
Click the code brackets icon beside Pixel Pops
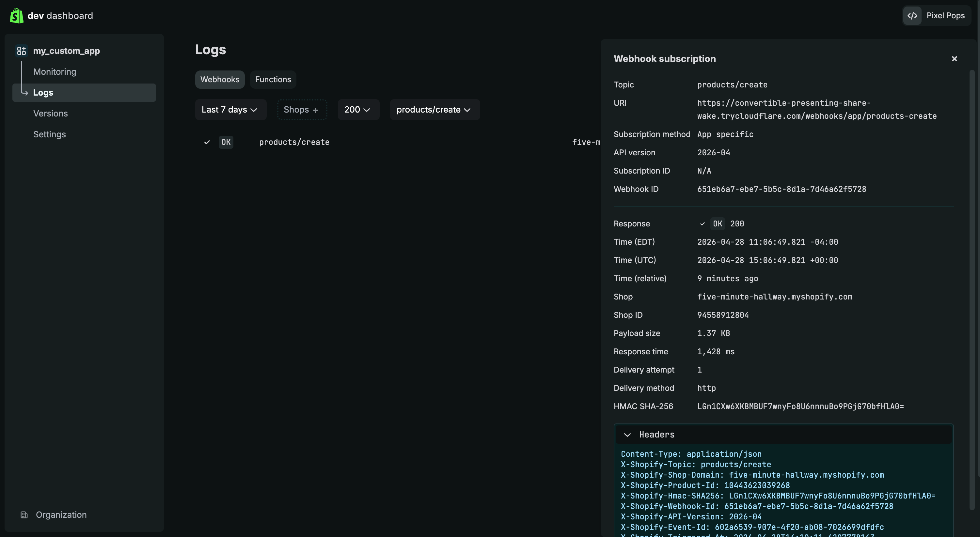912,16
